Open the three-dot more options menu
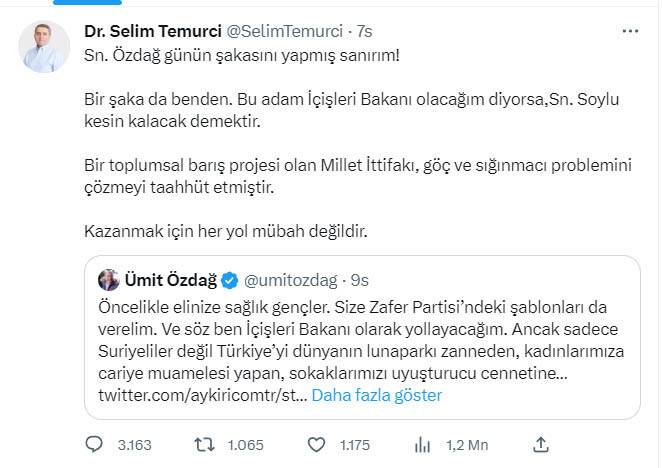 point(630,32)
